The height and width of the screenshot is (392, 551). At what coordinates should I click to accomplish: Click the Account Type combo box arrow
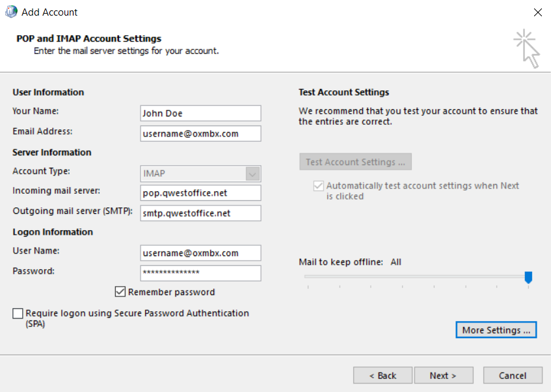click(253, 174)
